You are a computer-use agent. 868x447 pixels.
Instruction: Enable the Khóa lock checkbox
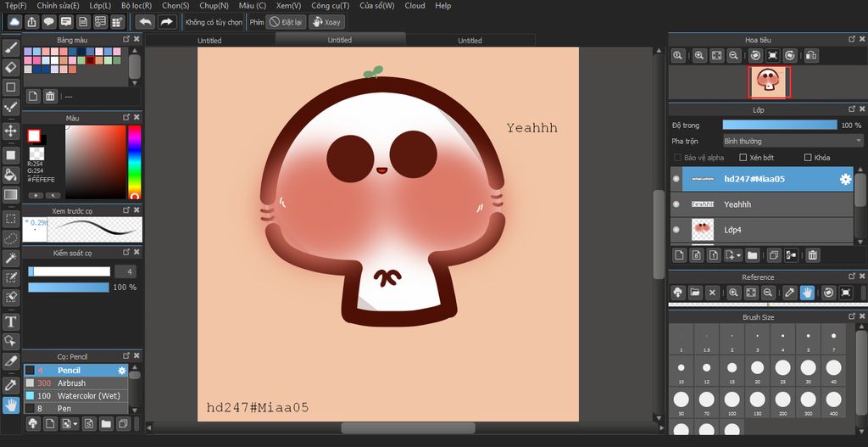tap(808, 157)
